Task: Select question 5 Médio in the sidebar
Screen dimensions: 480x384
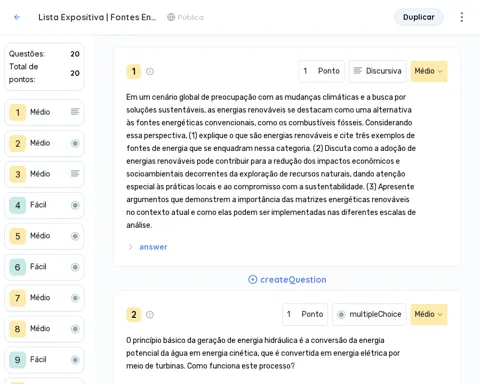Action: [x=44, y=236]
